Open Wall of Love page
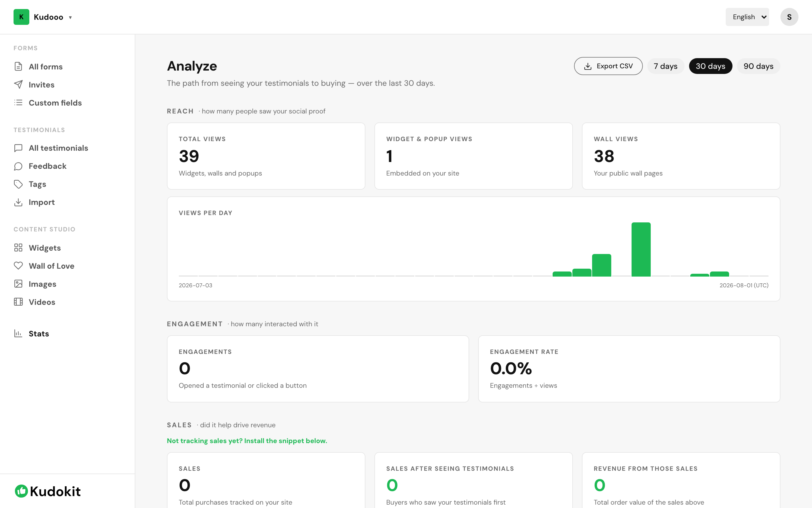 point(52,266)
